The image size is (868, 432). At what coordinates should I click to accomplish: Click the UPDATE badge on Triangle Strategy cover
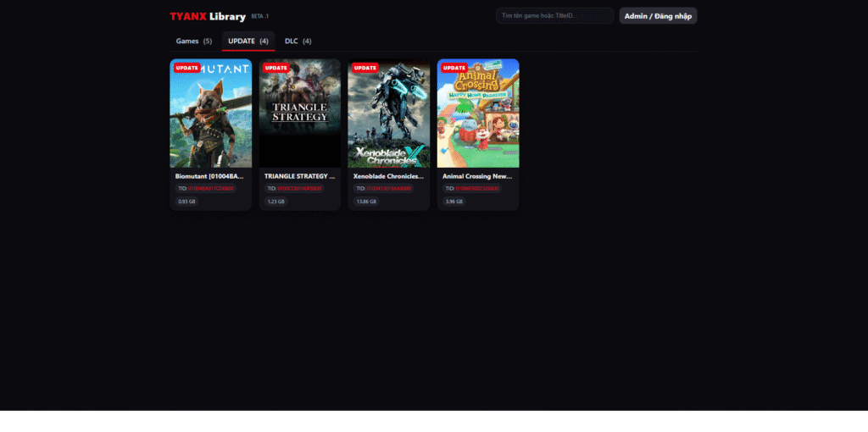click(275, 68)
